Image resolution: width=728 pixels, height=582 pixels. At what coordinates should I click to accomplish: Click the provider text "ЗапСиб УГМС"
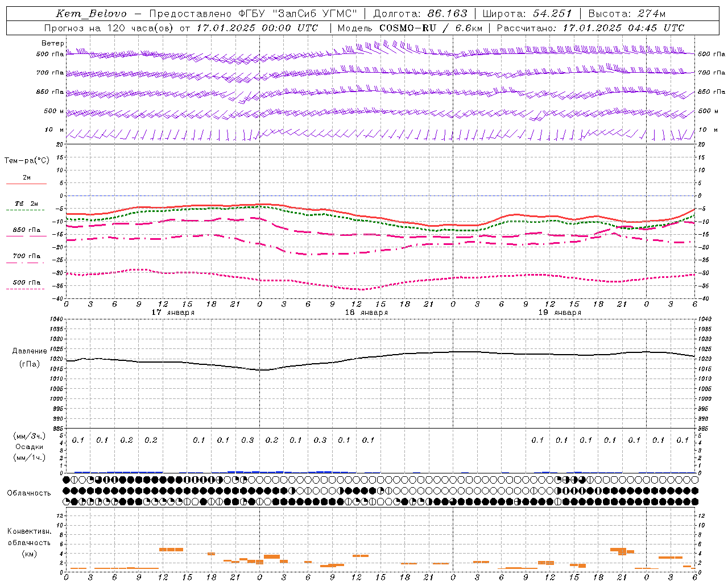[x=316, y=14]
